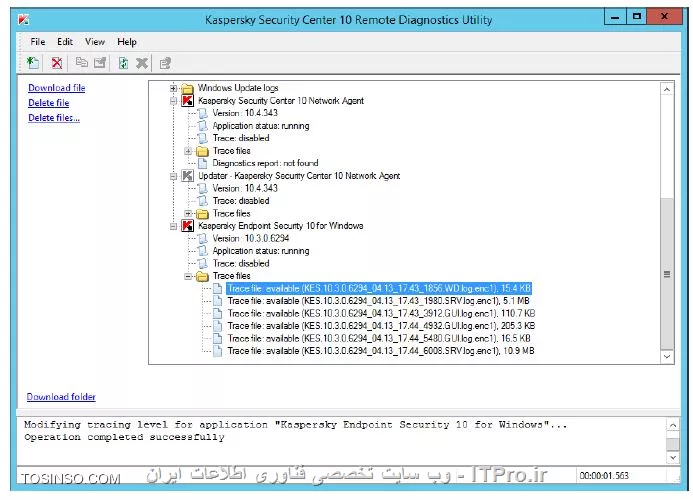Click the open Trace files folder icon under Endpoint Security
Screen dimensions: 693x500
point(202,276)
